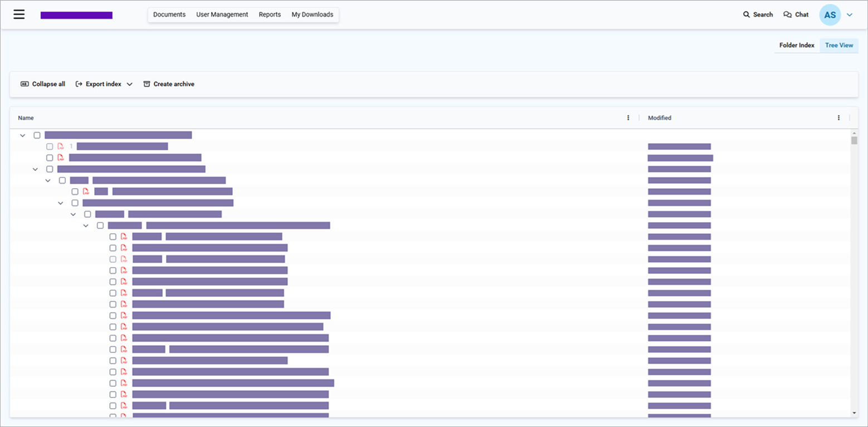Image resolution: width=868 pixels, height=427 pixels.
Task: Click the PDF icon on first file row
Action: tap(61, 146)
